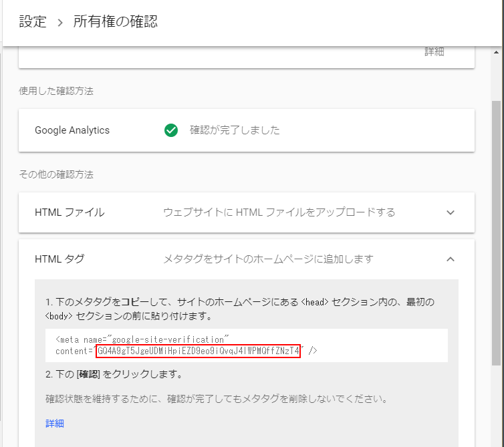Click the vertical scrollbar thumb on right
Screen dimensions: 504x447
click(496, 234)
